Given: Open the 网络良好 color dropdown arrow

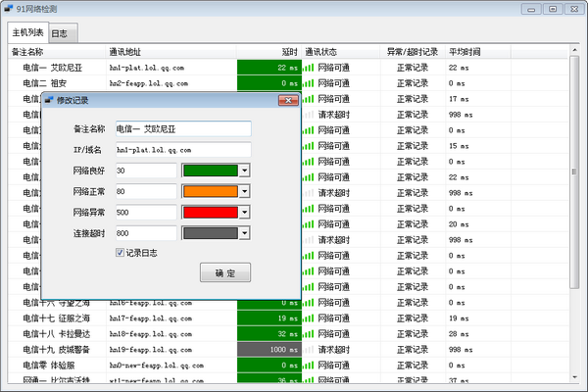Looking at the screenshot, I should pos(244,171).
